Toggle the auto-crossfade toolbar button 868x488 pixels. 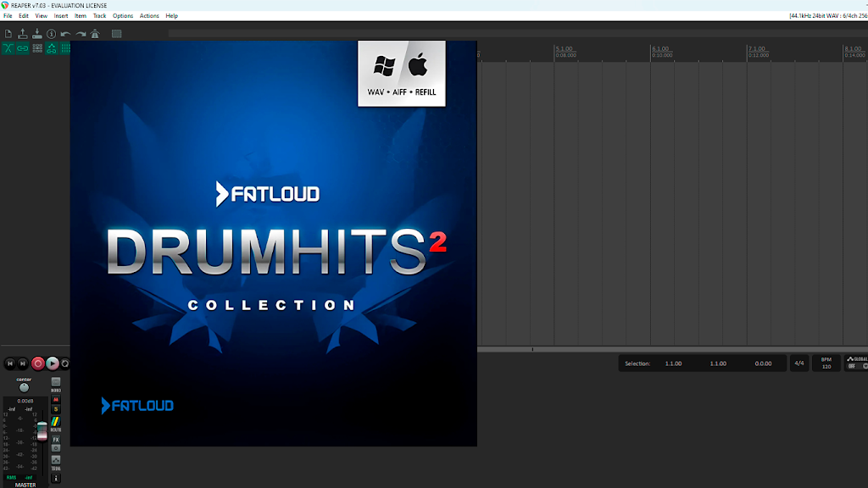(8, 48)
